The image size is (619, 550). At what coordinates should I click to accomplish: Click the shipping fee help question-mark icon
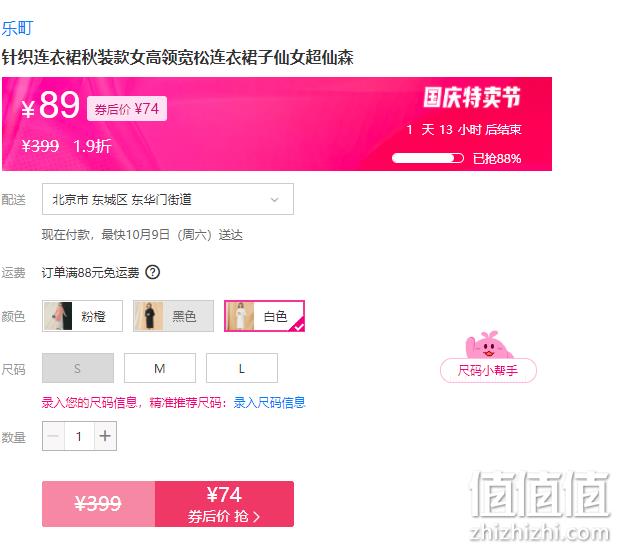152,272
